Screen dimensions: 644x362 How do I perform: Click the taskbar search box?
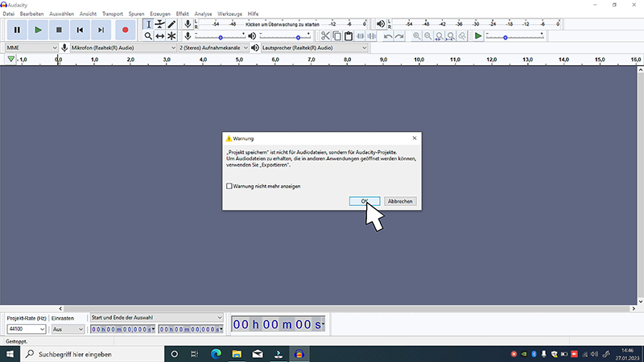point(92,354)
